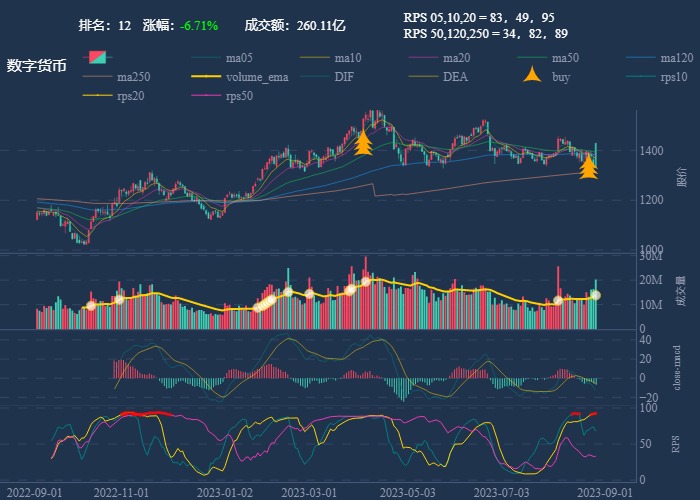Toggle the ma50 series visibility
Screen dimensions: 700x500
564,57
